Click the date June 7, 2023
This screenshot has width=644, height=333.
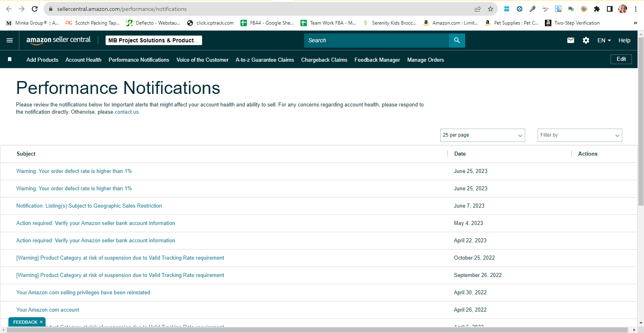[x=469, y=206]
